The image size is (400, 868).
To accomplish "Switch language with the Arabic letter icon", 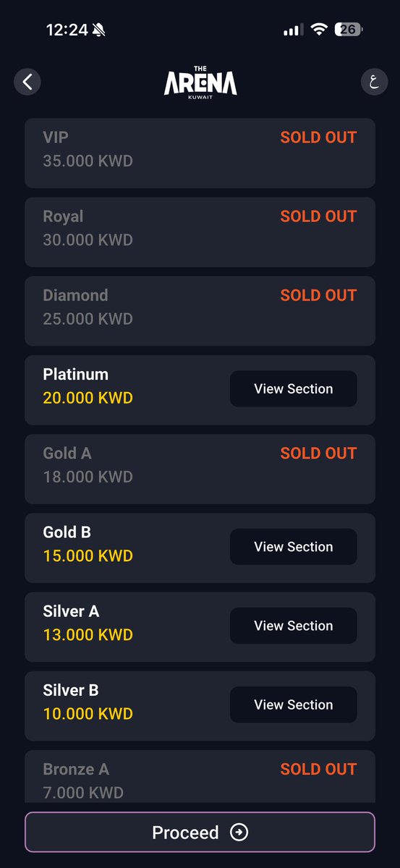I will click(x=374, y=82).
